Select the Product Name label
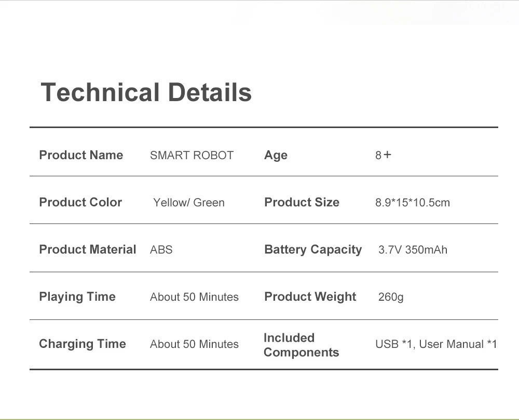The height and width of the screenshot is (420, 519). 81,155
